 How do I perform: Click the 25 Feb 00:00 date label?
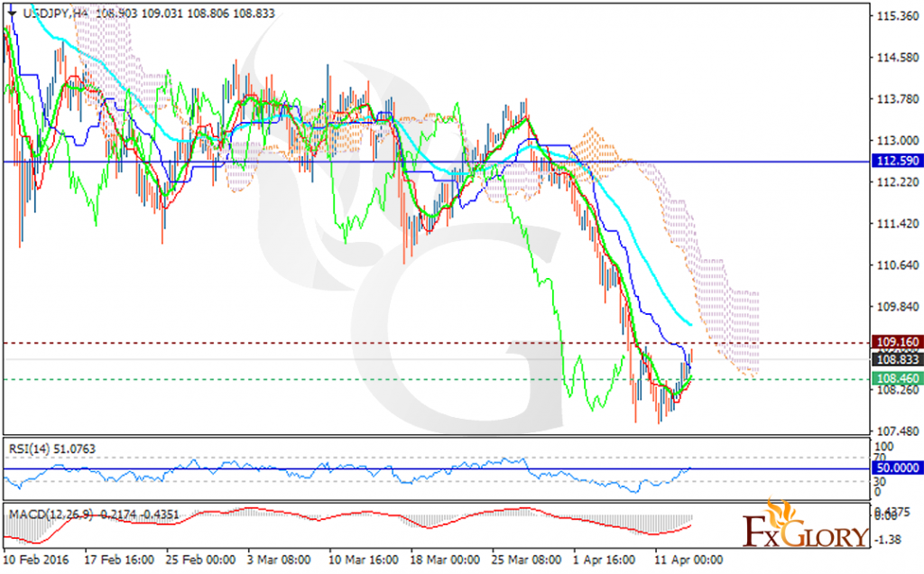click(200, 560)
